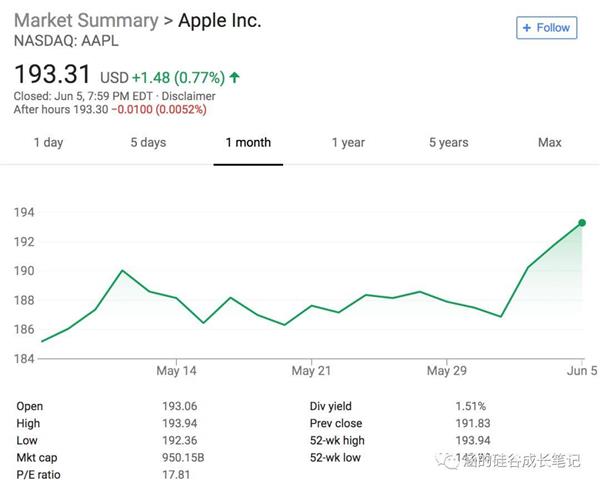Click the Follow button
The height and width of the screenshot is (487, 600).
[546, 28]
